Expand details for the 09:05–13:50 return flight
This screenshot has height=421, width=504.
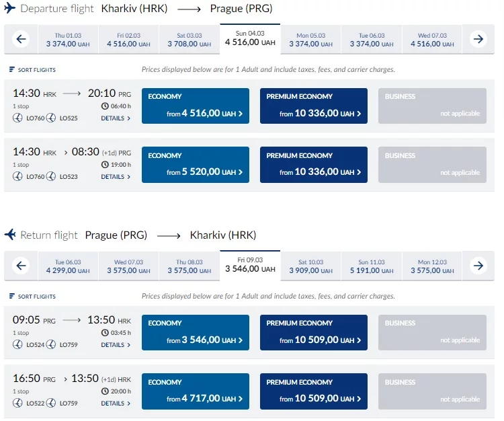116,345
